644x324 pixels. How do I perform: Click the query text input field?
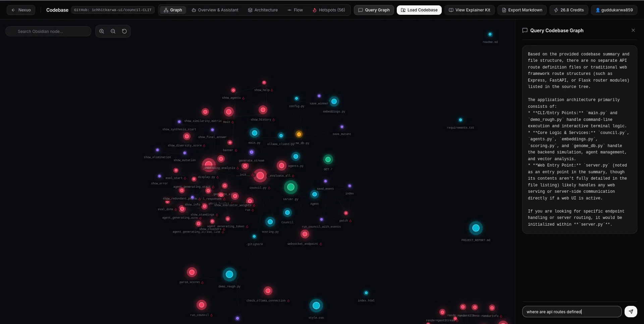pos(572,312)
